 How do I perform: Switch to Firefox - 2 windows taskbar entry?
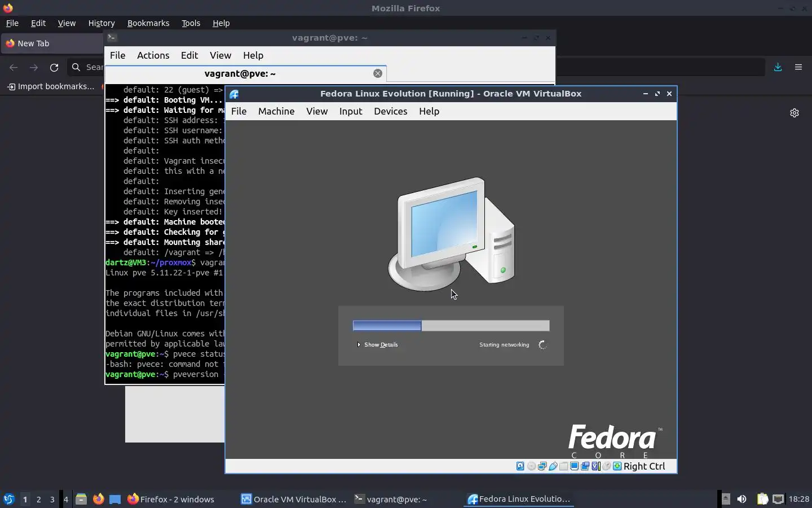tap(171, 499)
